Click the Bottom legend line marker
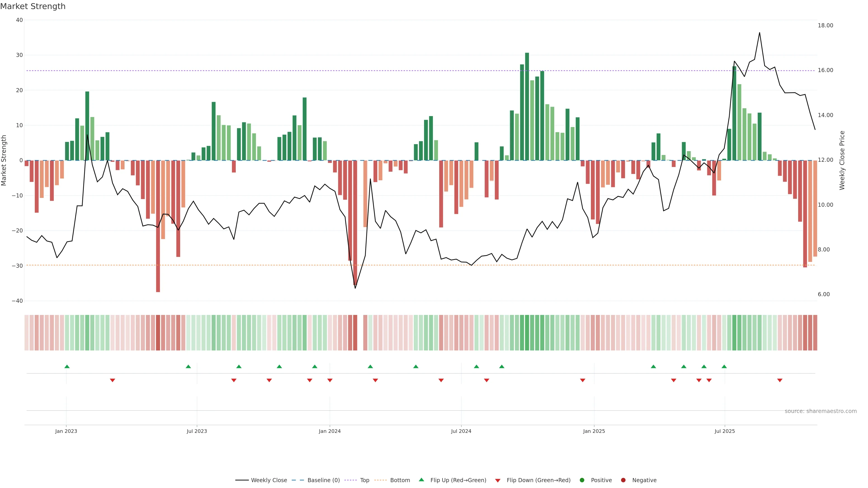The height and width of the screenshot is (488, 868). coord(380,480)
